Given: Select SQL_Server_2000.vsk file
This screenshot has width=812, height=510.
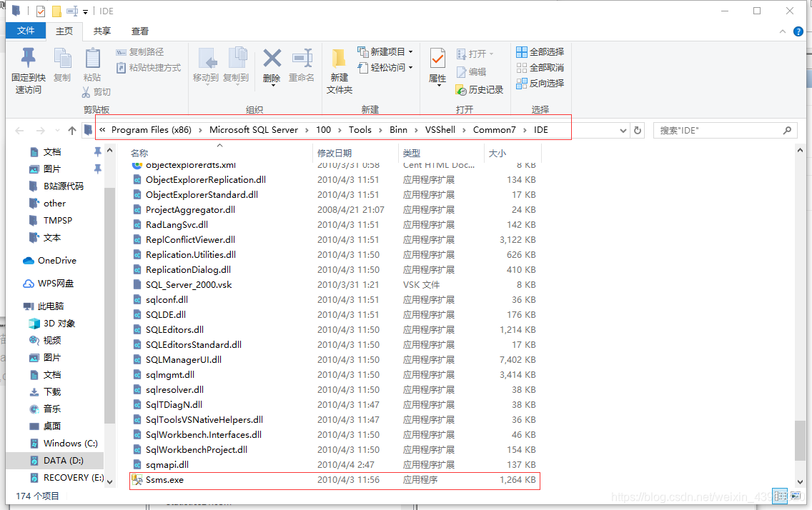Looking at the screenshot, I should 335,285.
